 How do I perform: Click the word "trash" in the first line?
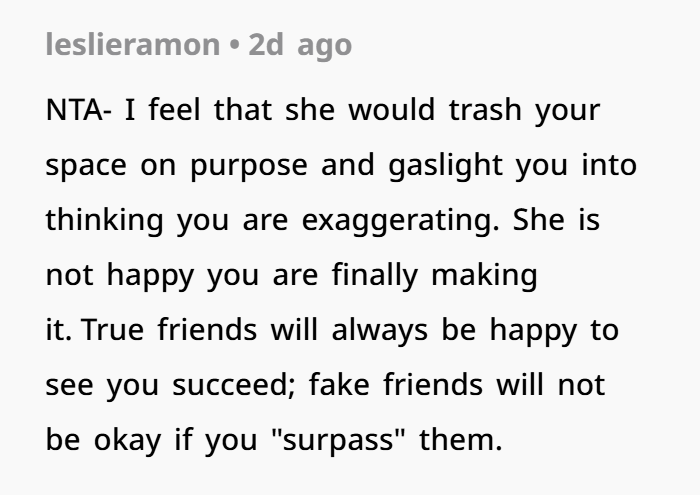pyautogui.click(x=485, y=110)
